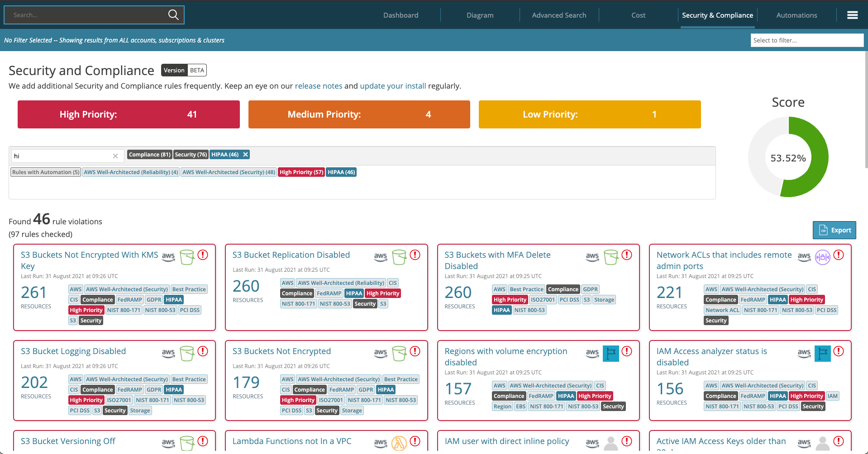This screenshot has height=454, width=868.
Task: Click the Version BETA badge
Action: click(184, 70)
